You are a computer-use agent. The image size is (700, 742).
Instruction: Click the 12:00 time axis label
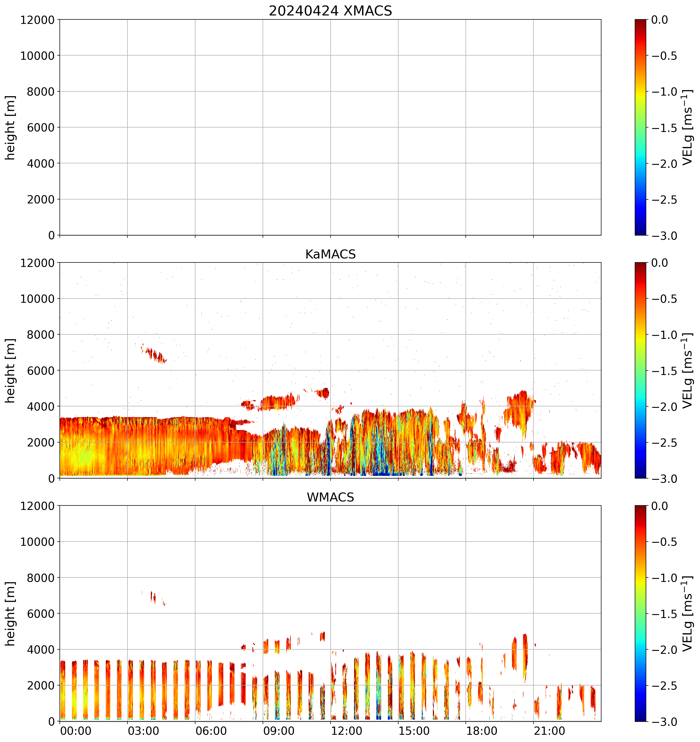(x=346, y=731)
